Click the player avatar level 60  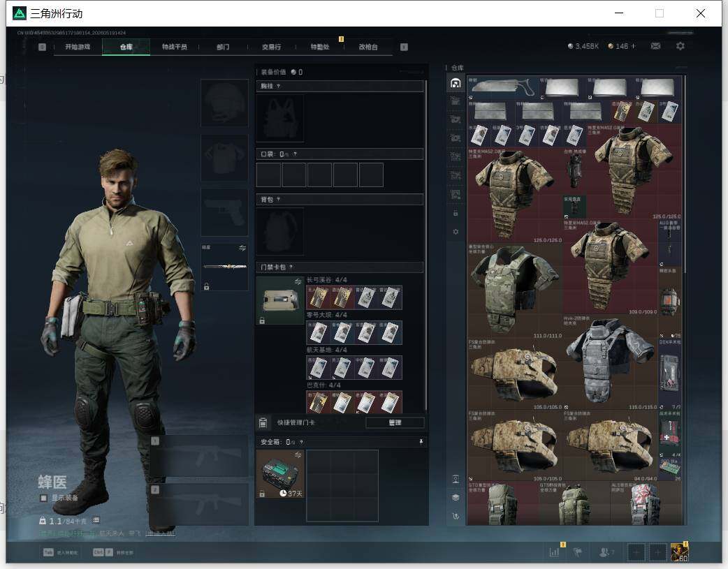(x=680, y=552)
